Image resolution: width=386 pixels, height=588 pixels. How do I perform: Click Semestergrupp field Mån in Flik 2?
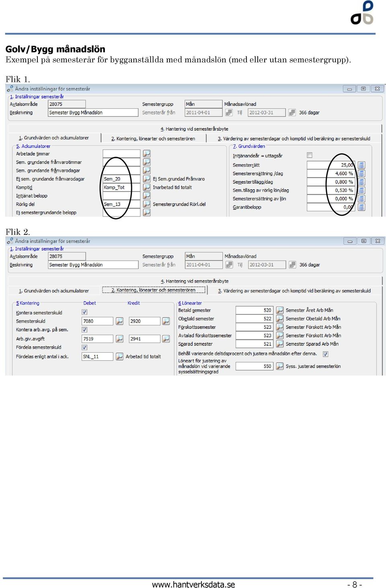204,256
